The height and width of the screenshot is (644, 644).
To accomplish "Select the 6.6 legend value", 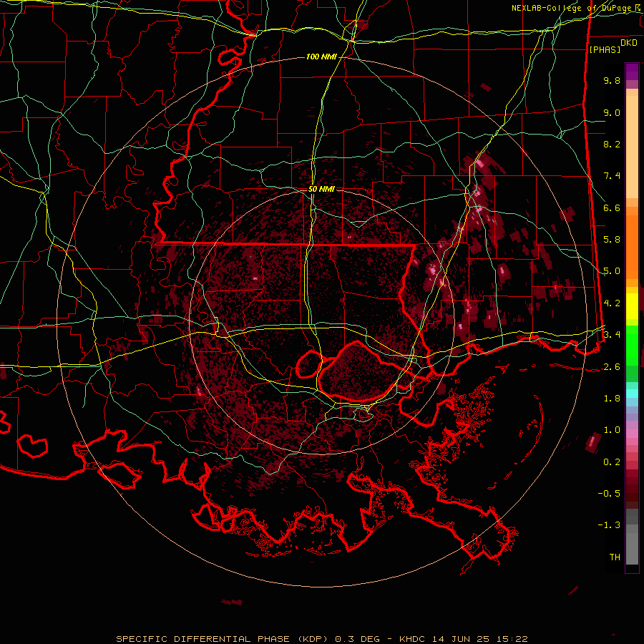I will pos(612,208).
